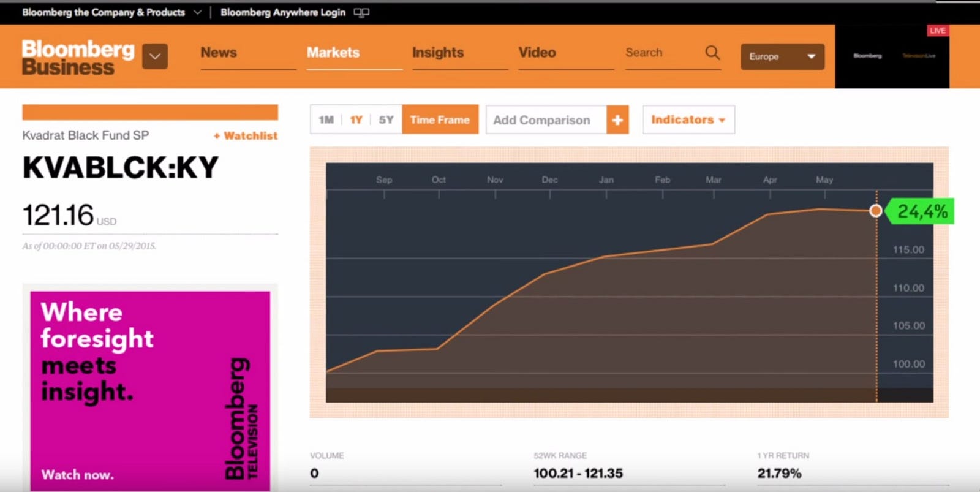Click the Bloomberg Anywhere Login screens icon
Viewport: 980px width, 492px height.
361,12
